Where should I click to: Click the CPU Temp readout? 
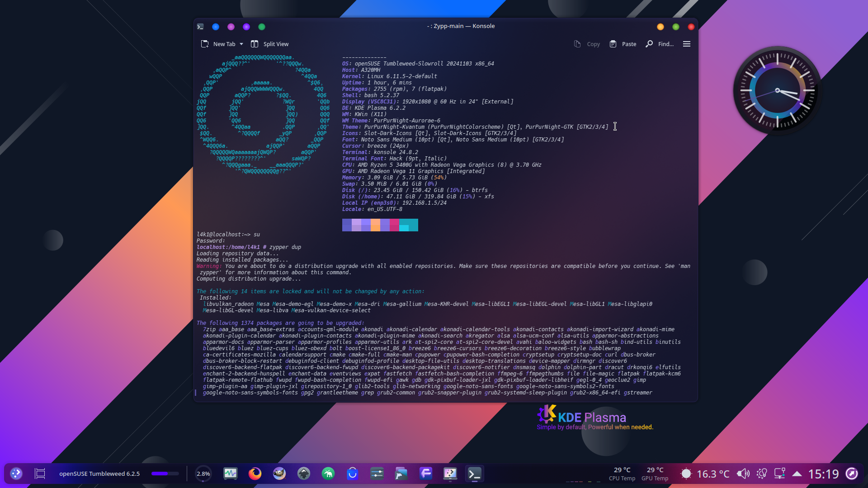point(622,474)
